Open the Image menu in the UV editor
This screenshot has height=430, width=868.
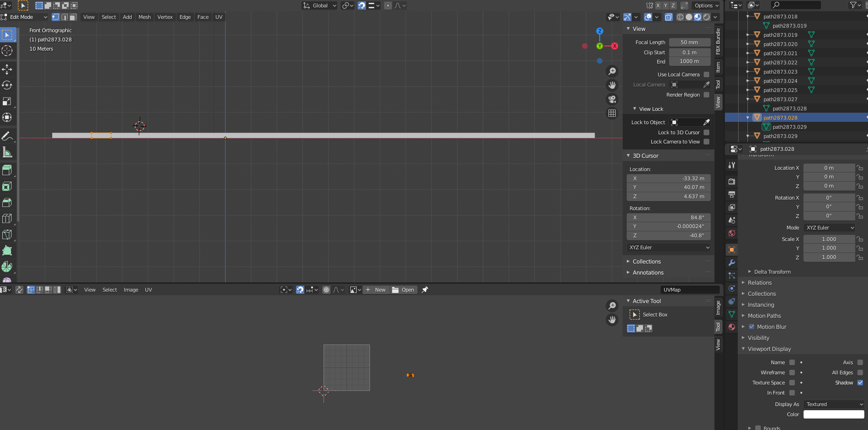[131, 290]
